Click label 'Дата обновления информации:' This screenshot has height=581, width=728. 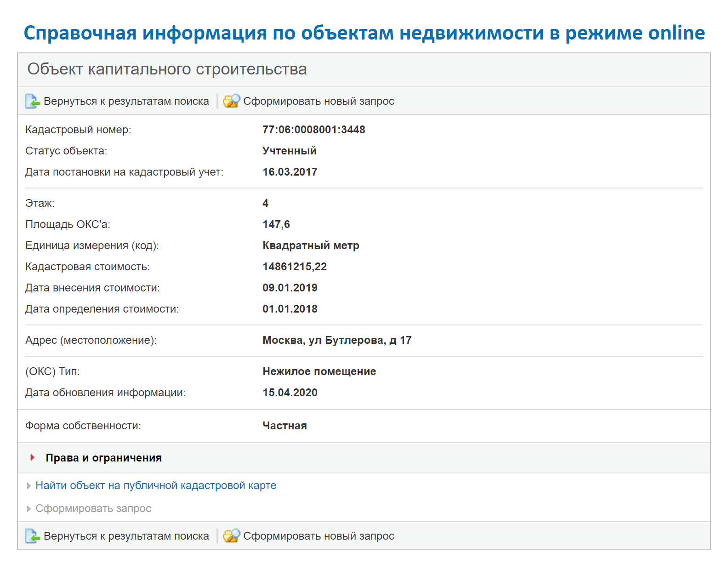(105, 393)
